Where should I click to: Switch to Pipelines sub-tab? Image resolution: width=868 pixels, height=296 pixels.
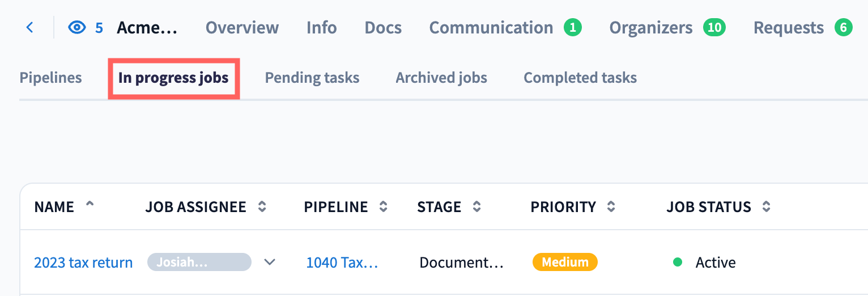click(50, 78)
